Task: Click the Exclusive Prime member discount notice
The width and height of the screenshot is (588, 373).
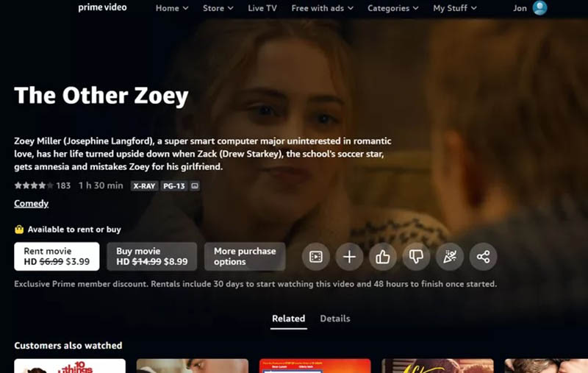Action: click(x=255, y=284)
